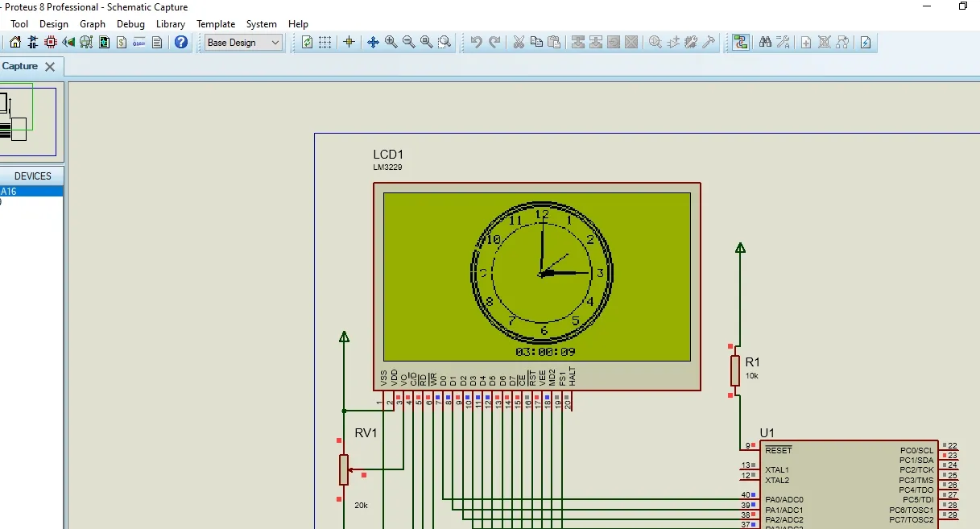Close the Schematic Capture tab
Image resolution: width=980 pixels, height=529 pixels.
coord(50,67)
